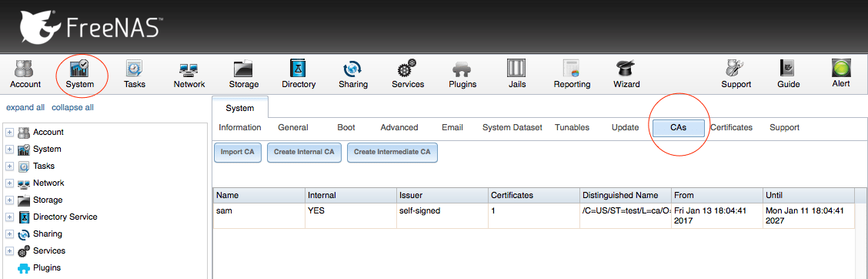Expand the Directory Service tree node
This screenshot has height=279, width=868.
point(9,217)
